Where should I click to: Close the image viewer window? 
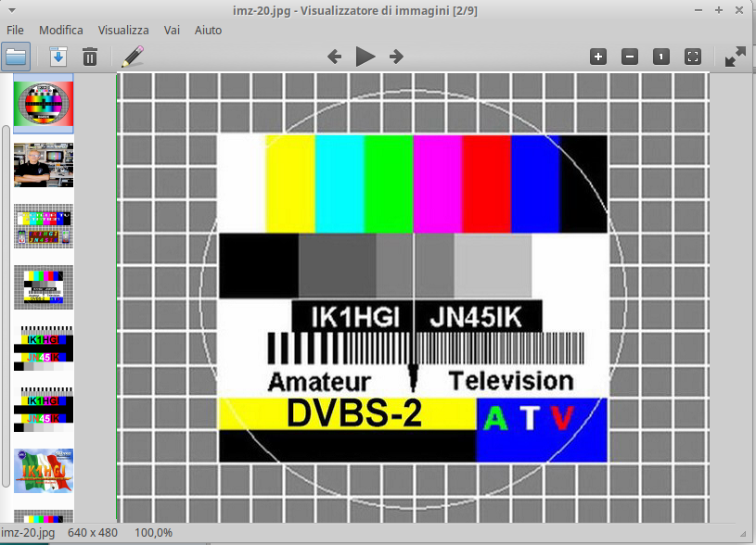coord(738,10)
